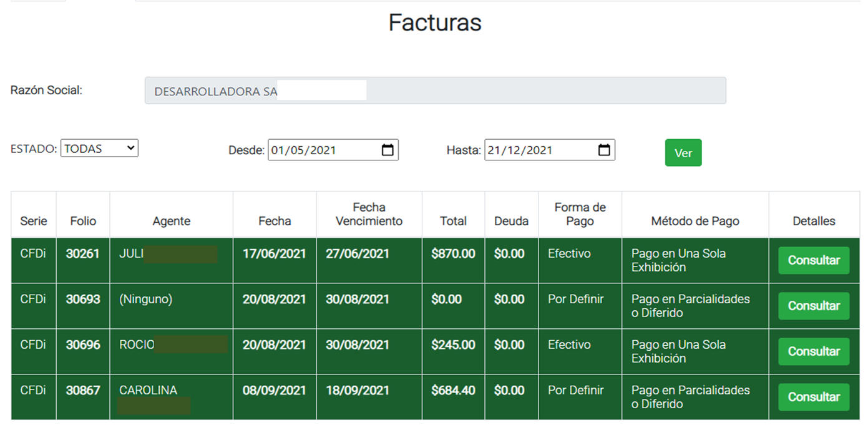Click the $870.00 total cell
This screenshot has width=868, height=430.
coord(453,254)
